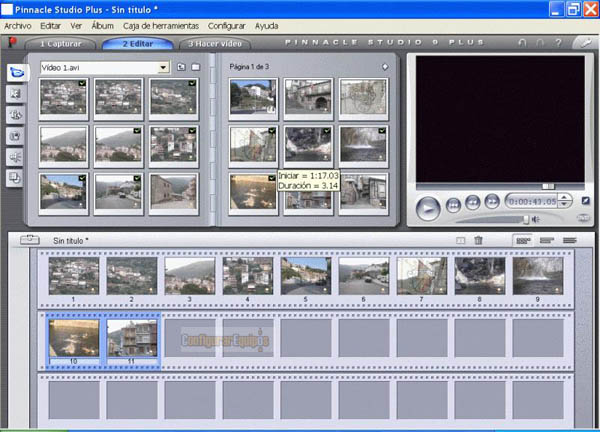Select storyboard clip 2
Screen dimensions: 600x432
(132, 276)
